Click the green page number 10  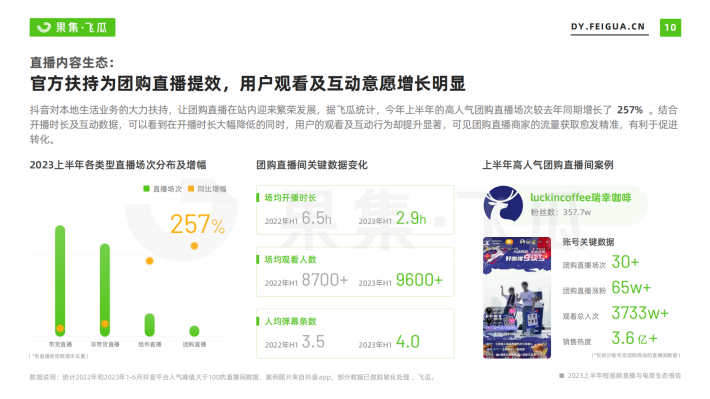pos(670,28)
